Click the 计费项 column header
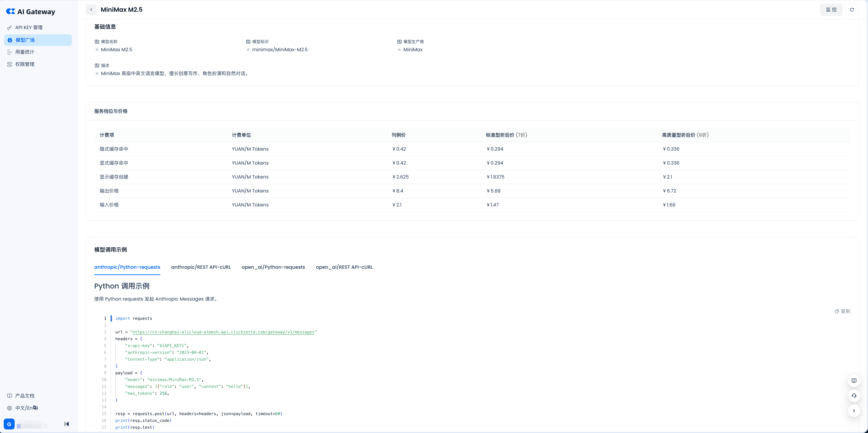The image size is (868, 433). [x=107, y=135]
